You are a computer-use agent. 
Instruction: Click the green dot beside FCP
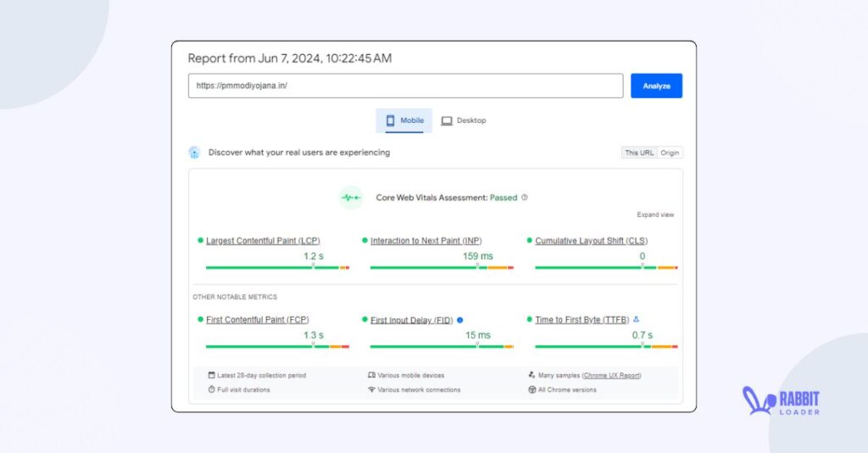click(200, 320)
